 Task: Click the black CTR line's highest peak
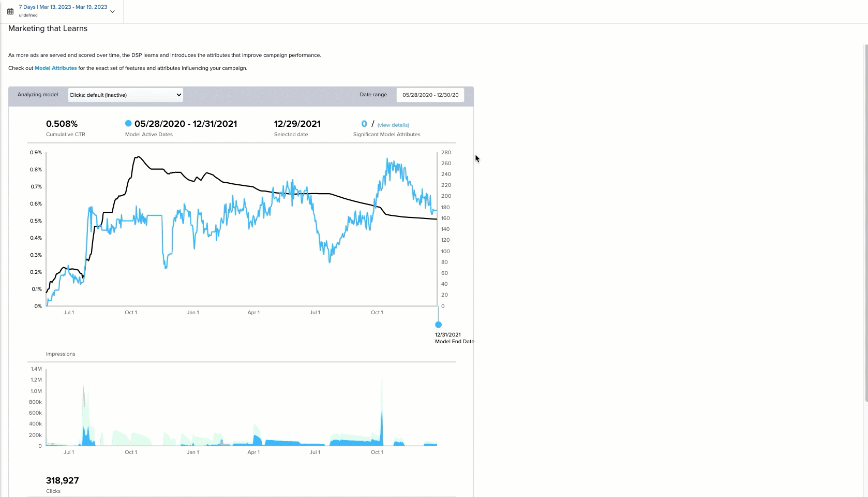[x=138, y=156]
